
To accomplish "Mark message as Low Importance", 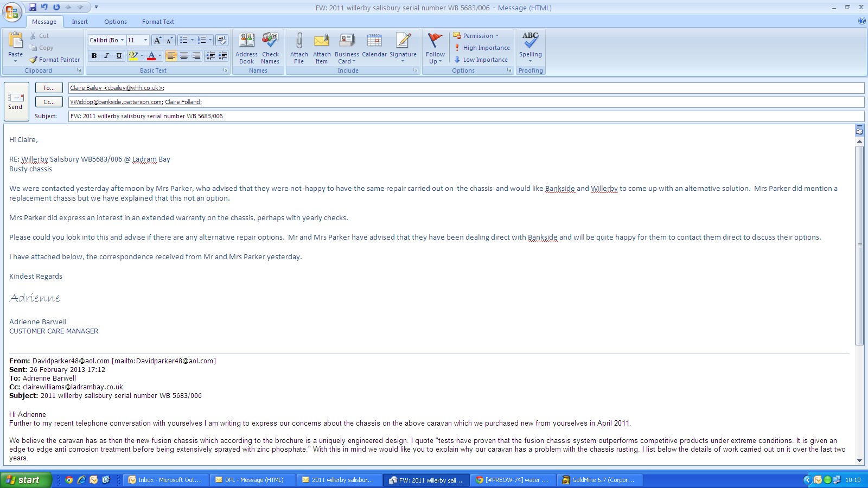I will (481, 60).
